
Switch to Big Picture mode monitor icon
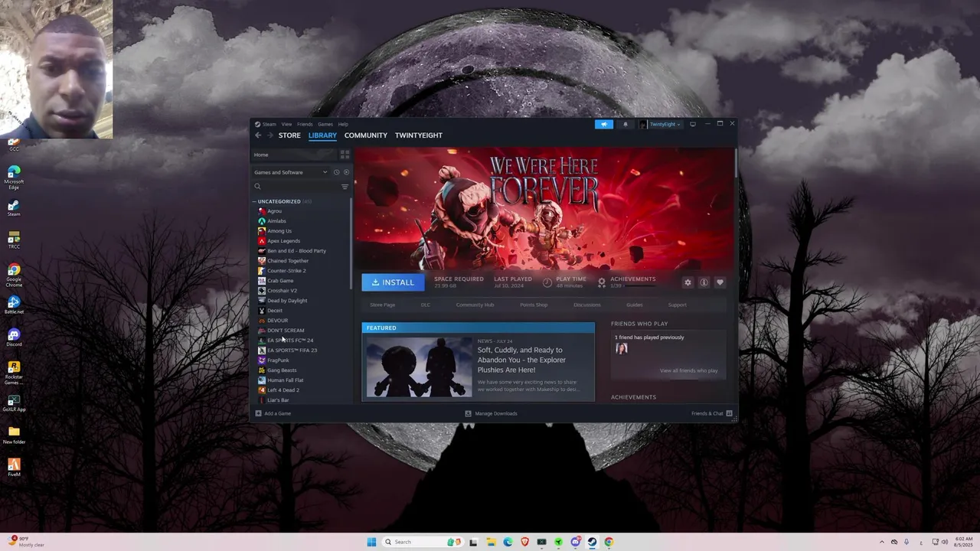click(x=693, y=124)
